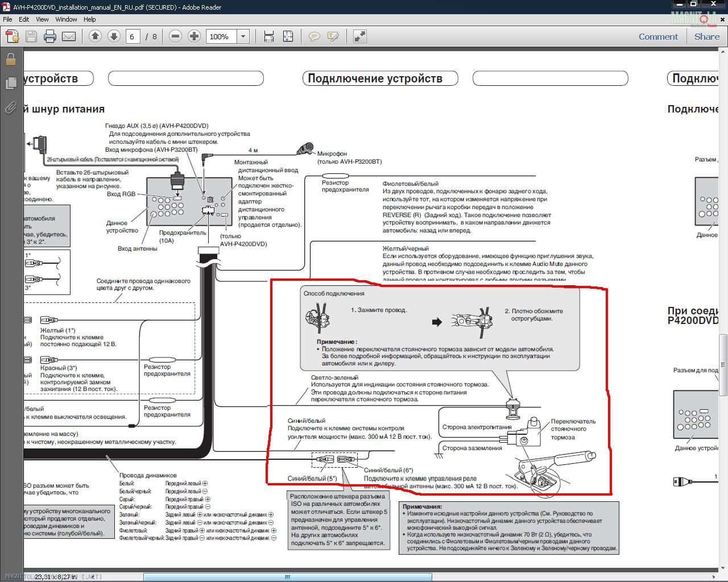Go to previous page with up arrow
The height and width of the screenshot is (582, 728).
coord(95,36)
